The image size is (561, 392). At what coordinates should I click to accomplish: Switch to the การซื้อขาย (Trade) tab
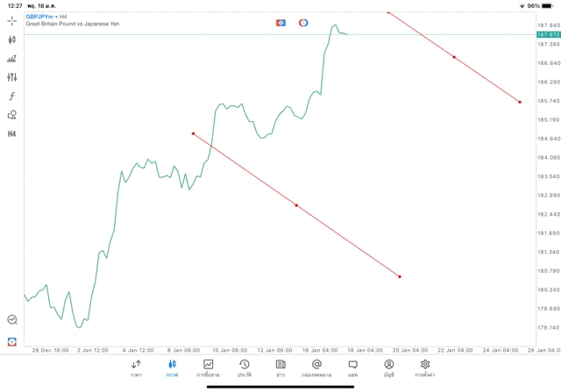click(209, 367)
